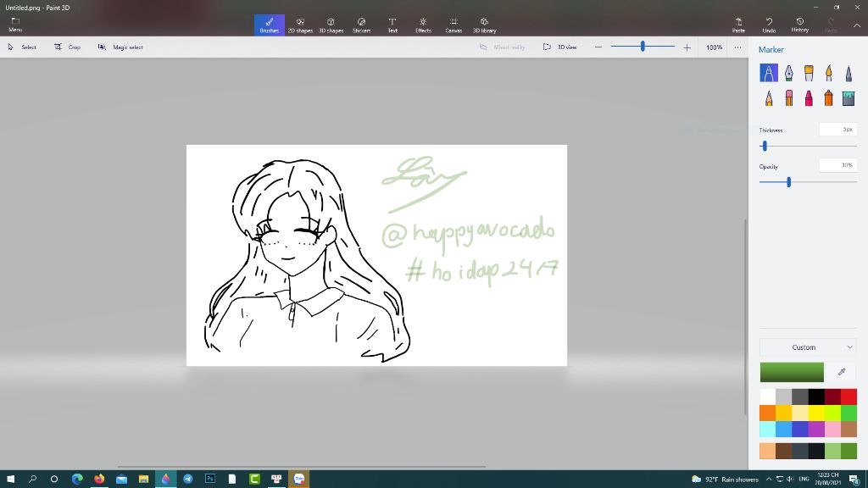Open Photoshop from the taskbar
The image size is (868, 488).
[x=210, y=479]
